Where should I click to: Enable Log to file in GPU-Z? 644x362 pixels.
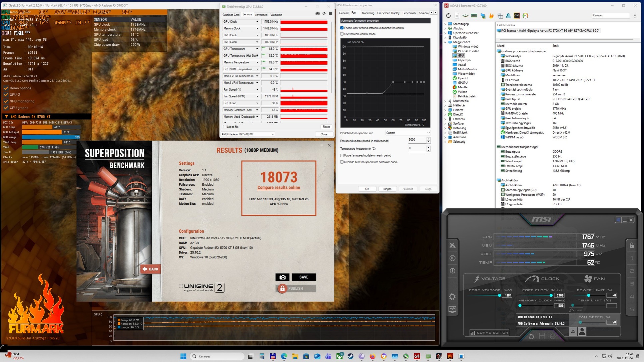click(x=225, y=127)
